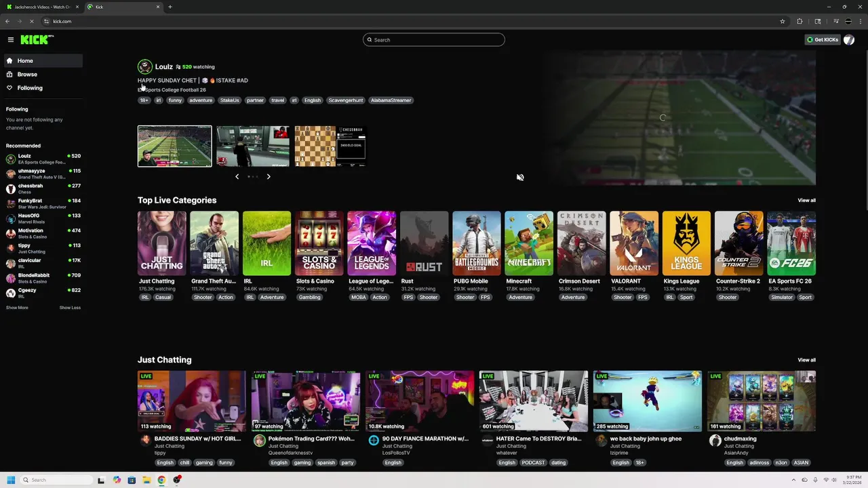Open the Kings League category card
The image size is (868, 488).
click(x=686, y=243)
